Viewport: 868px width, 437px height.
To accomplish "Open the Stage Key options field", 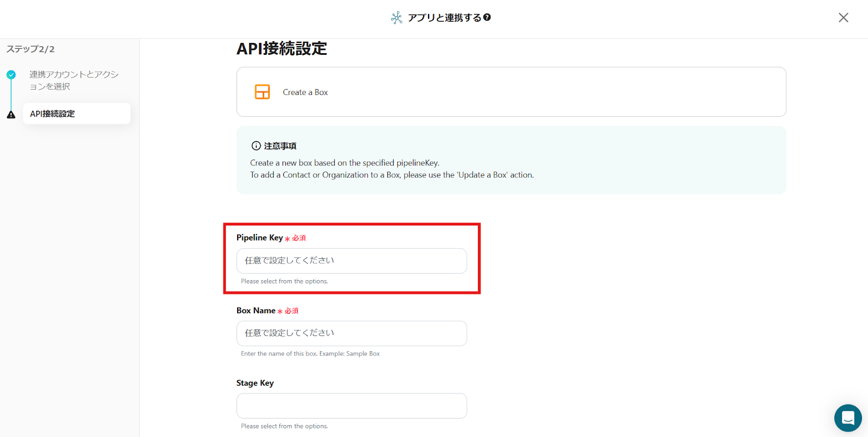I will pos(352,406).
